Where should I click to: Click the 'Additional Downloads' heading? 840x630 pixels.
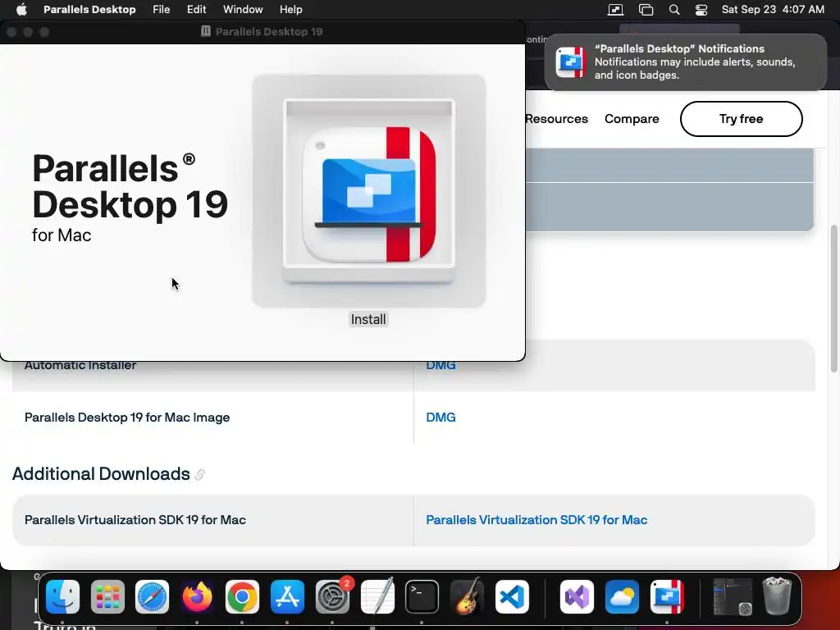pyautogui.click(x=101, y=474)
